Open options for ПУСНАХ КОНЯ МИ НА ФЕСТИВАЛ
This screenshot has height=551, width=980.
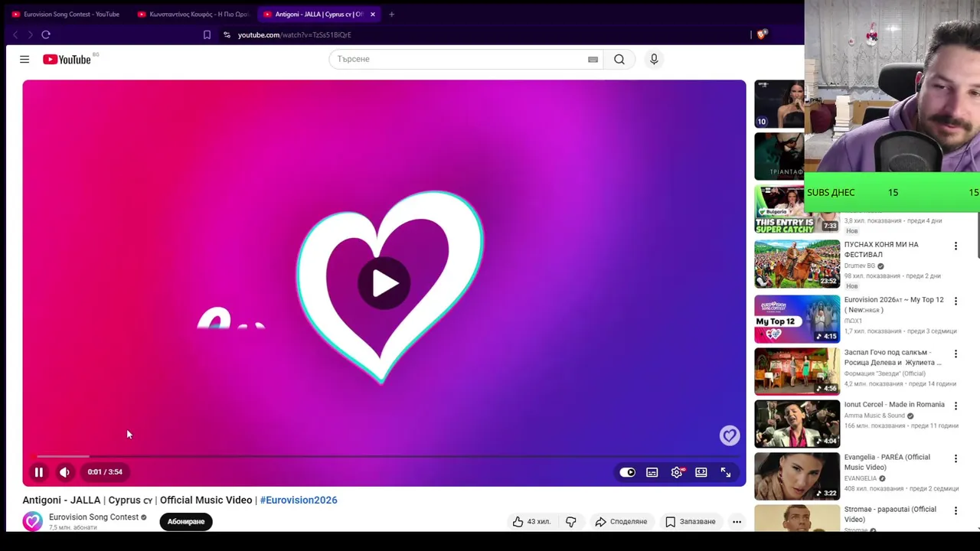(x=955, y=246)
